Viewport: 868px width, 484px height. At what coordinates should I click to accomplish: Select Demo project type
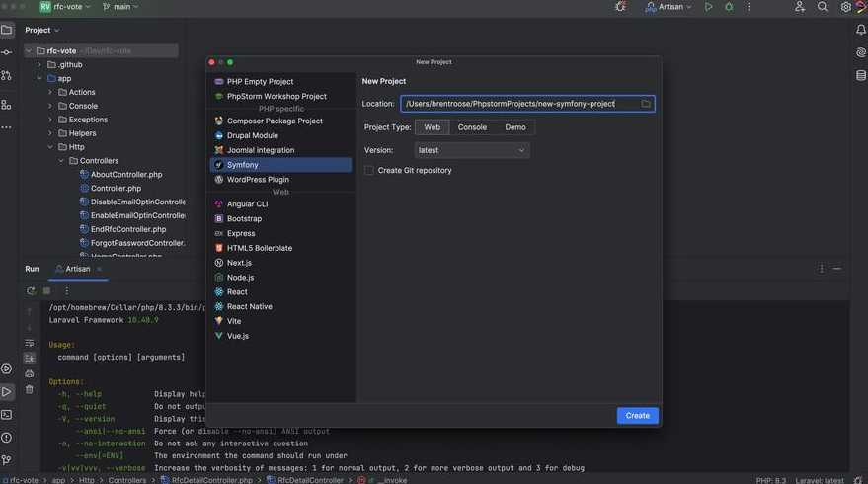(515, 127)
